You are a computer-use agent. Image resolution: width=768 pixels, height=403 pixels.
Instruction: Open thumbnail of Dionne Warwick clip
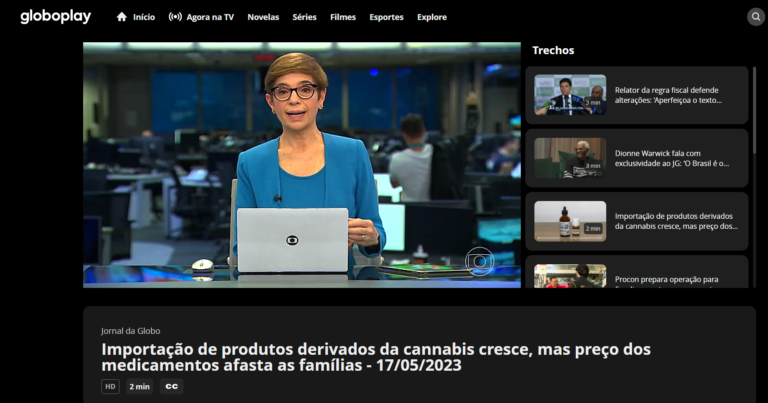point(570,158)
